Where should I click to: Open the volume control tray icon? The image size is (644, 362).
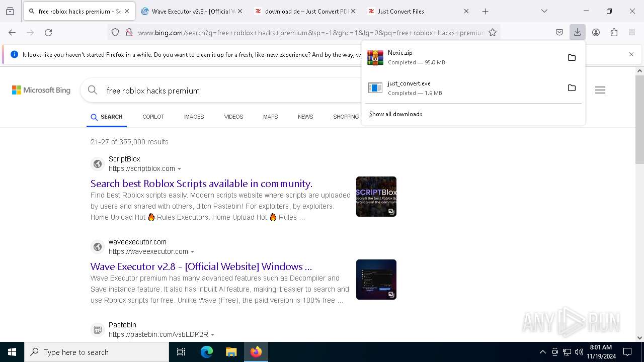[579, 352]
